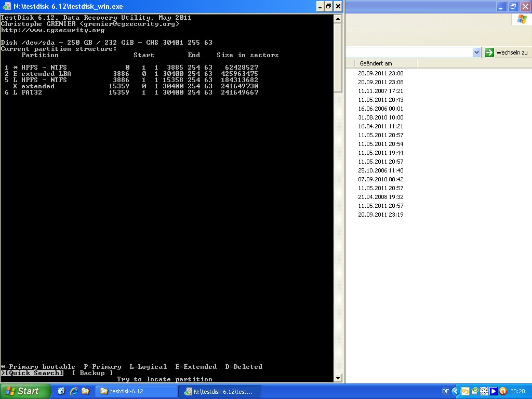Click the date 11.05.2011 20:54
532x399 pixels.
coord(381,144)
